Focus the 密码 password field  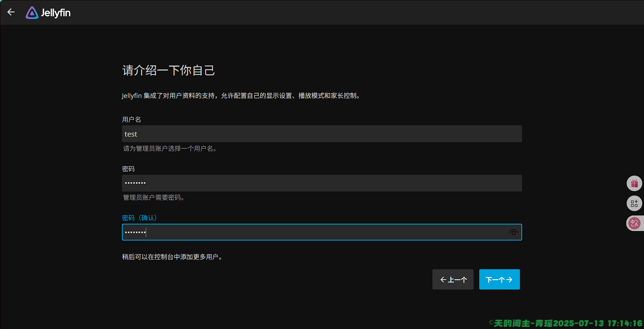click(x=322, y=183)
